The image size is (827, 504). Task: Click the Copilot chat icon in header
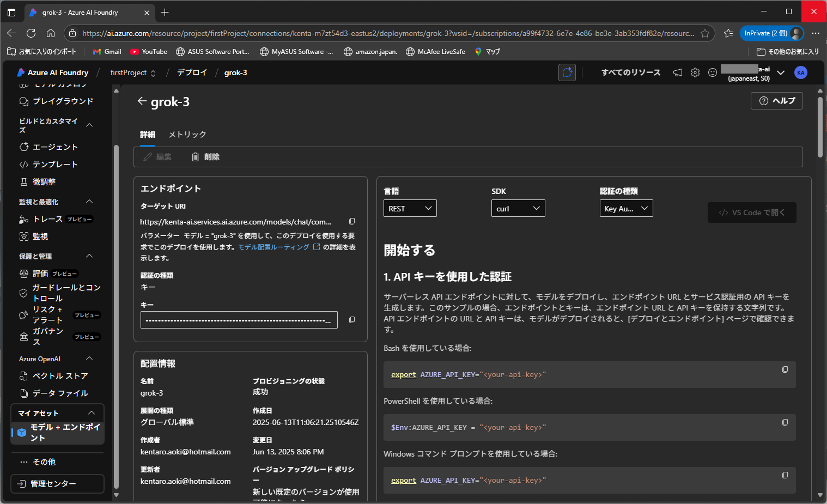coord(567,72)
